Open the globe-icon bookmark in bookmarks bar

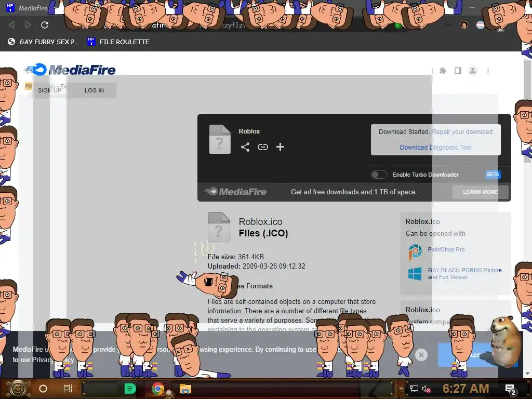tap(43, 42)
